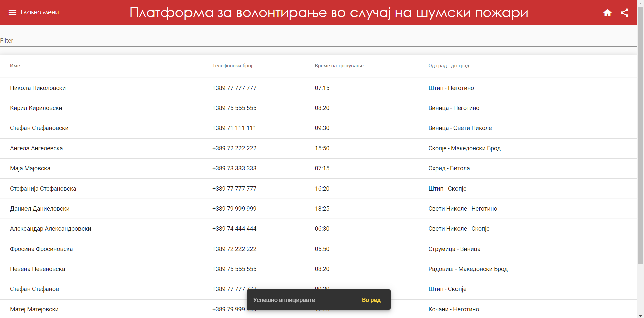The image size is (644, 318).
Task: Select the 'Главно мени' menu item
Action: tap(40, 12)
